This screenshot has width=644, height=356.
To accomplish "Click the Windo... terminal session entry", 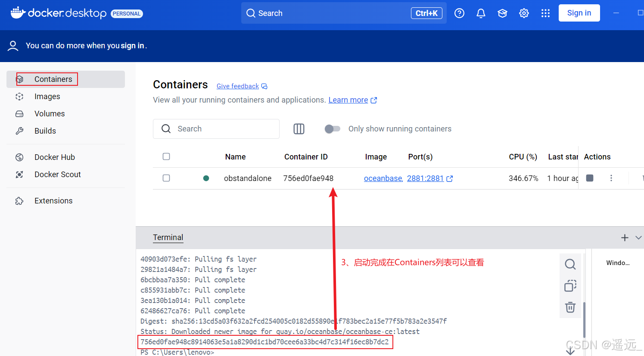I will 618,263.
